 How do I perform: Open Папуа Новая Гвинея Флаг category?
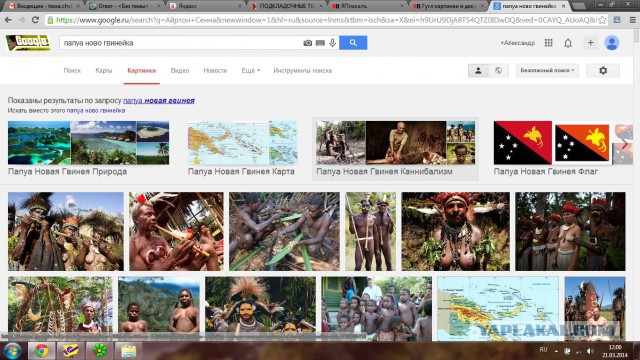pyautogui.click(x=551, y=149)
